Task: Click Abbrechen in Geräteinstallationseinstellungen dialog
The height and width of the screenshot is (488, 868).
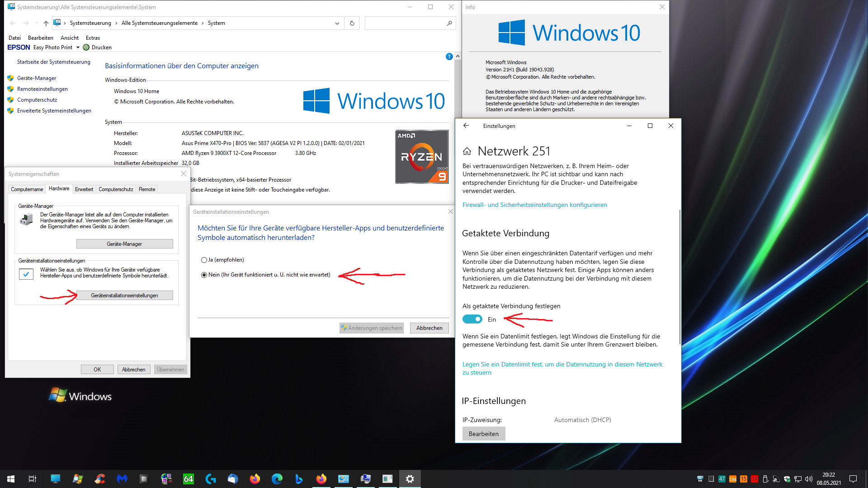Action: coord(429,328)
